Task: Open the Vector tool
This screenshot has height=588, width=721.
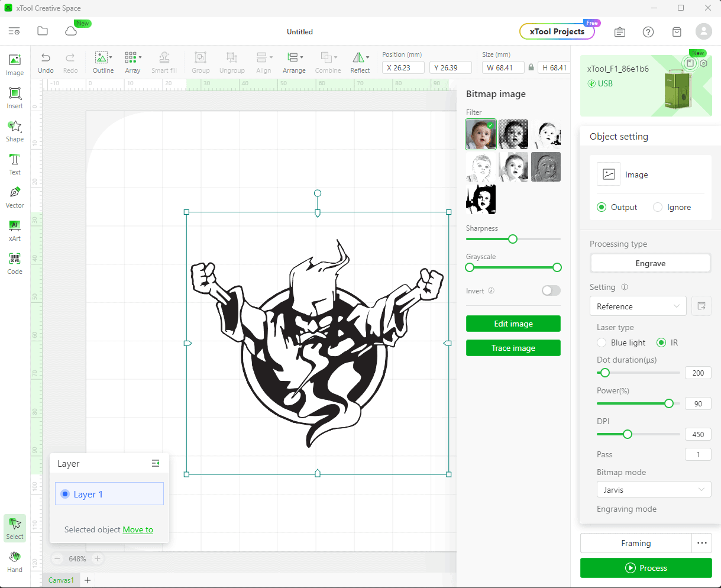Action: 14,196
